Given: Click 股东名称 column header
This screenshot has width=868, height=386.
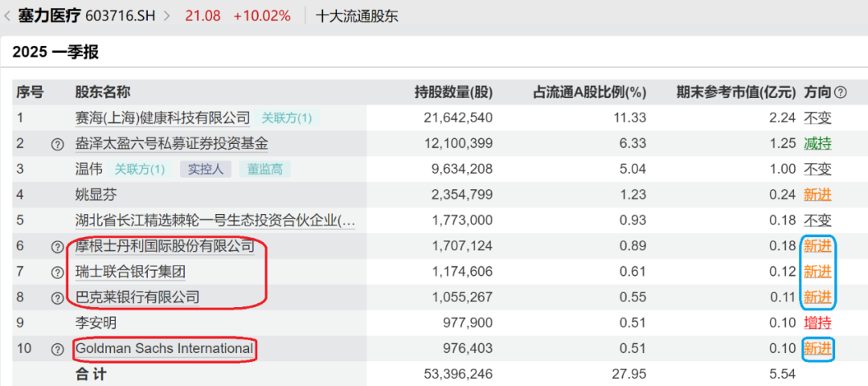Looking at the screenshot, I should click(x=103, y=92).
